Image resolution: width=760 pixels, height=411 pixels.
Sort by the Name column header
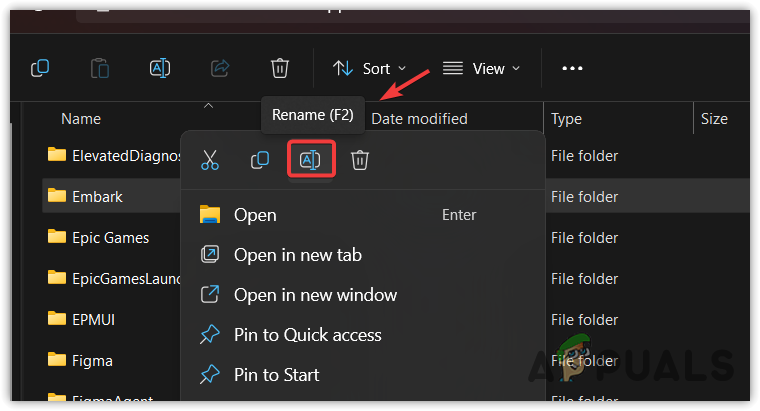pos(81,119)
